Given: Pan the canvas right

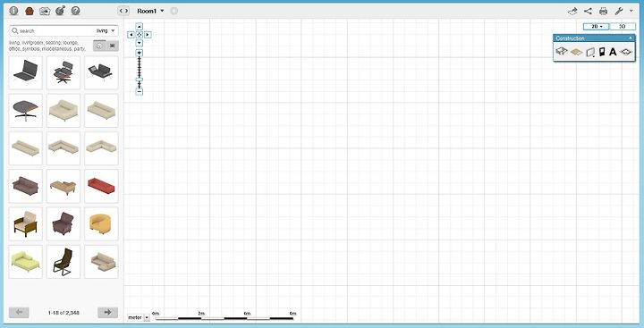Looking at the screenshot, I should tap(148, 35).
